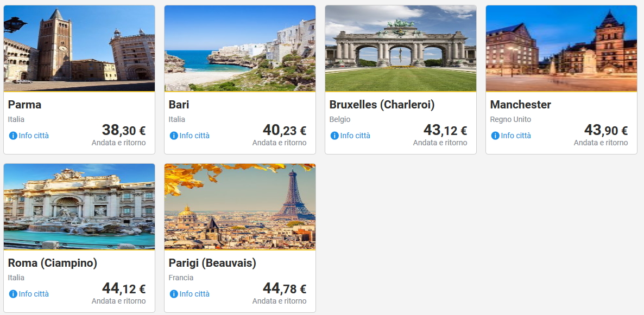
Task: Click the info icon on Parma card
Action: (x=13, y=136)
